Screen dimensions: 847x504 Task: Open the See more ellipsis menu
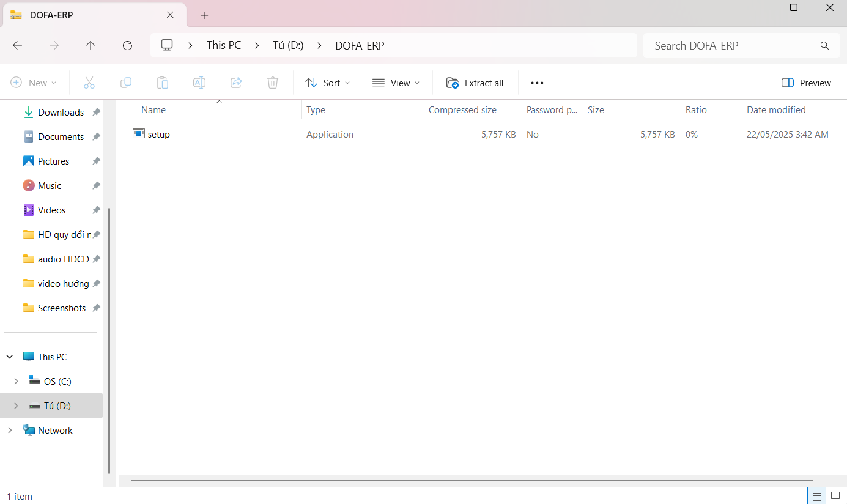(537, 83)
